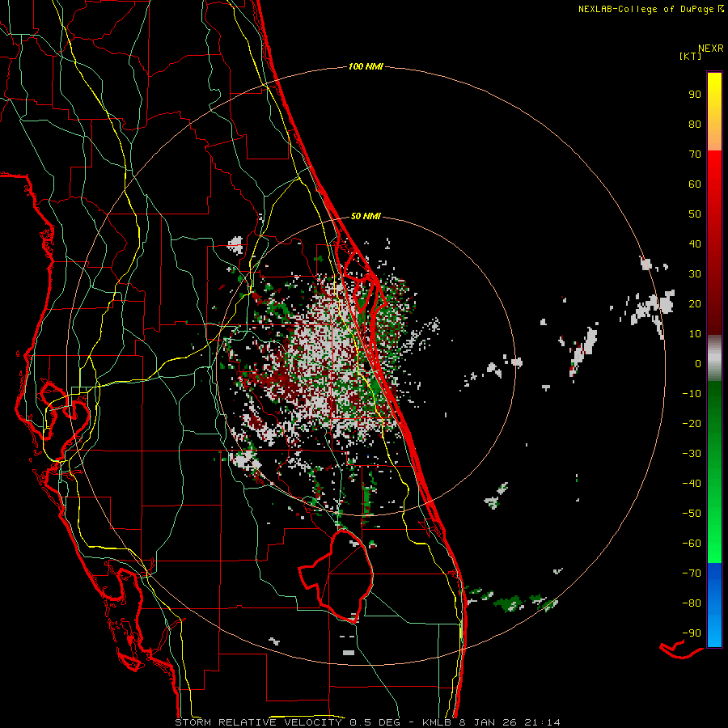
Task: Click the -50 scale value
Action: click(x=692, y=514)
